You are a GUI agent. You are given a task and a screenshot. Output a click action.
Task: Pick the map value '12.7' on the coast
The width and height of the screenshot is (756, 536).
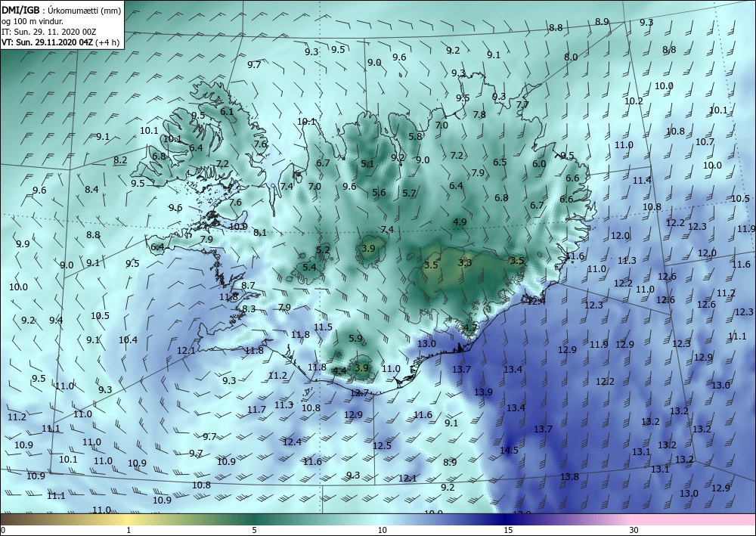pos(359,393)
